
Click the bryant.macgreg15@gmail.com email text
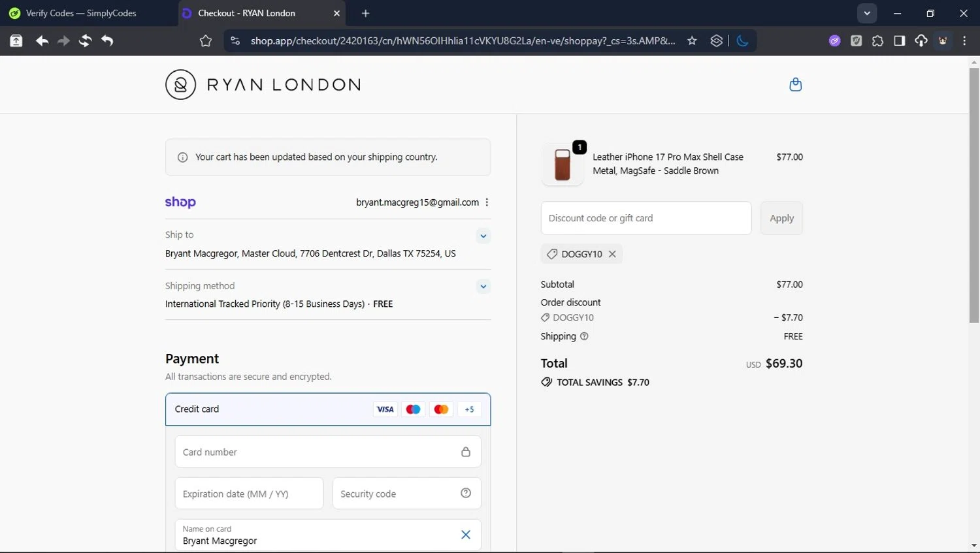point(417,202)
